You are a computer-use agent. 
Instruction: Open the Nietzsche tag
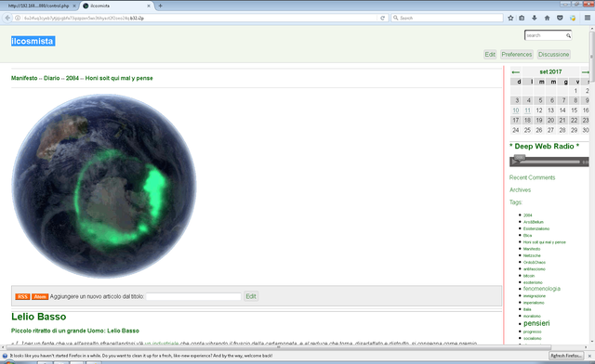532,255
